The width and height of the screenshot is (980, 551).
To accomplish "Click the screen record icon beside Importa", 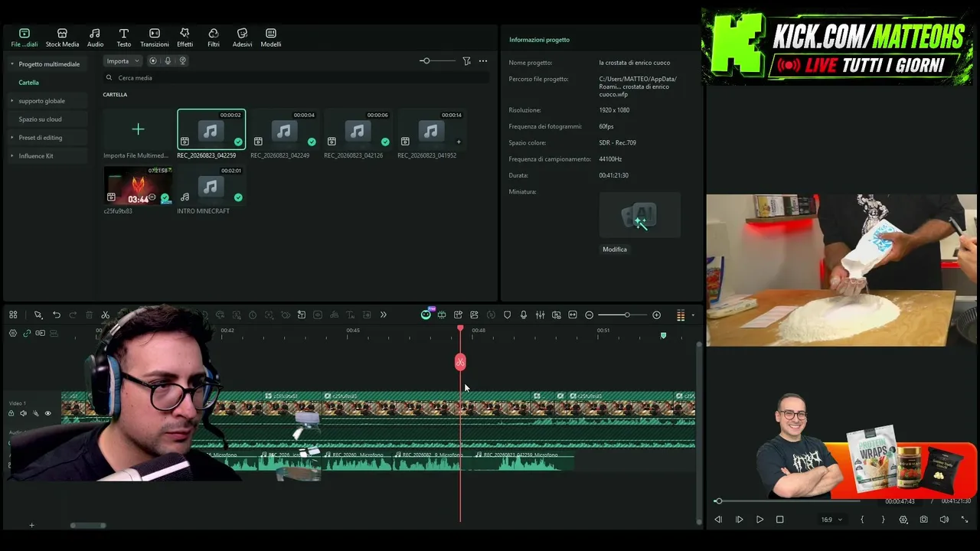I will (x=153, y=61).
